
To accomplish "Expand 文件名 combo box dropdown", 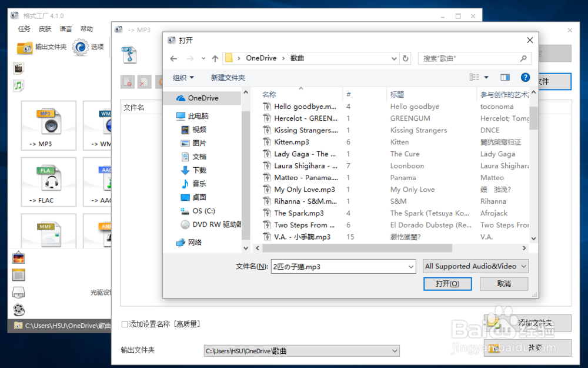I will click(411, 267).
